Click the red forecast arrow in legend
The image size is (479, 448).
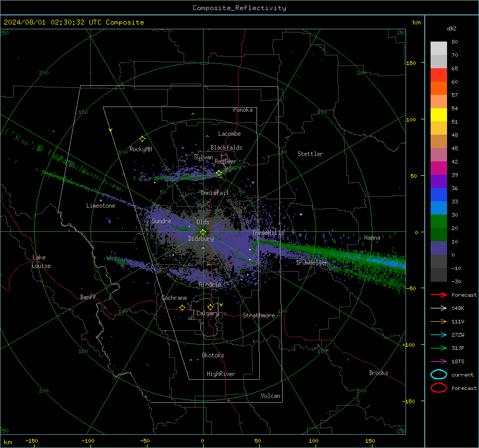(x=439, y=295)
